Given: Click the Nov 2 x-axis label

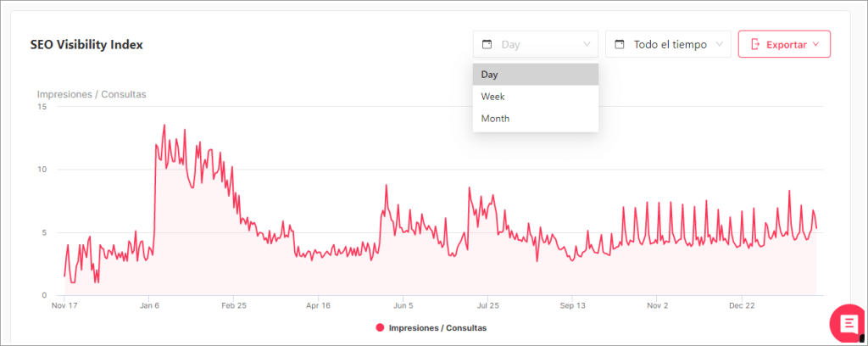Looking at the screenshot, I should 657,305.
